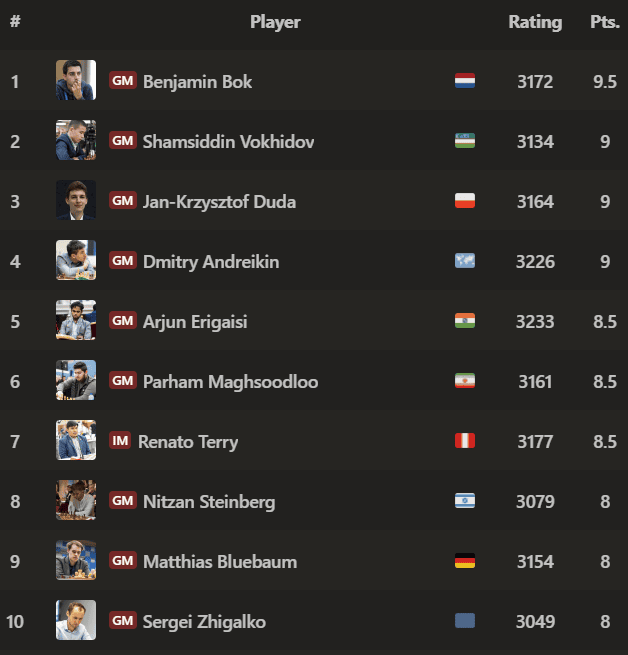This screenshot has height=655, width=628.
Task: Sort by the Rating column header
Action: click(x=535, y=22)
